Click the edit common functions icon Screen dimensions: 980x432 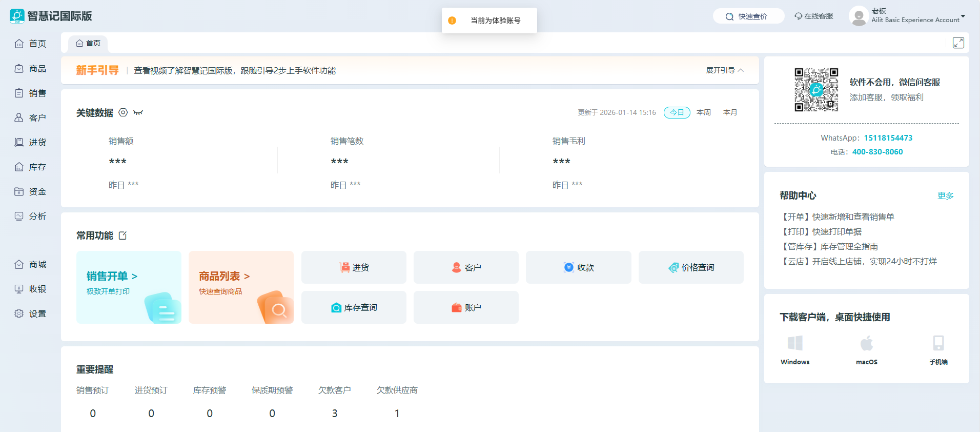(122, 235)
